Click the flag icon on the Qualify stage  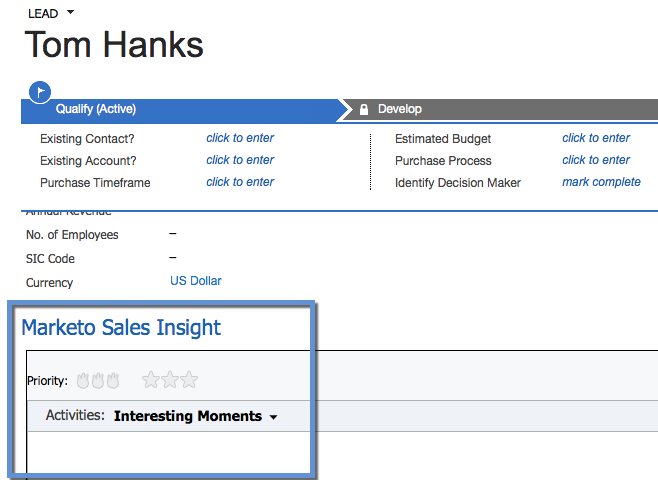click(41, 91)
